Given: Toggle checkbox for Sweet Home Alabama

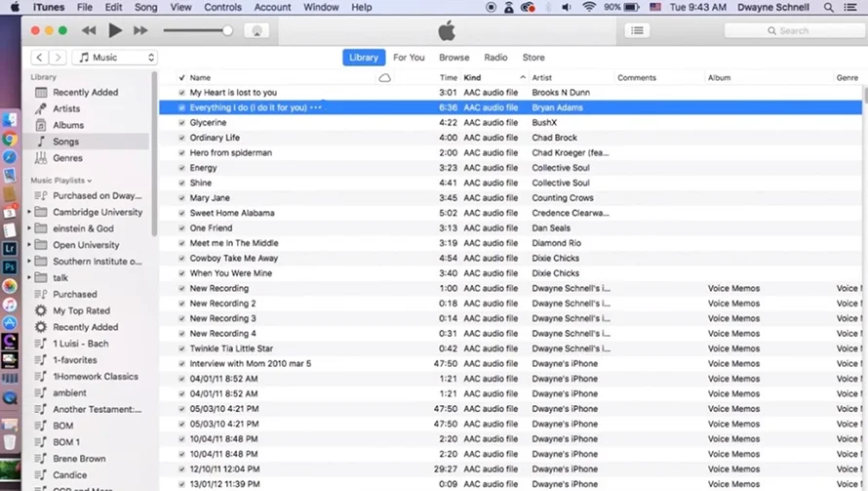Looking at the screenshot, I should coord(181,213).
